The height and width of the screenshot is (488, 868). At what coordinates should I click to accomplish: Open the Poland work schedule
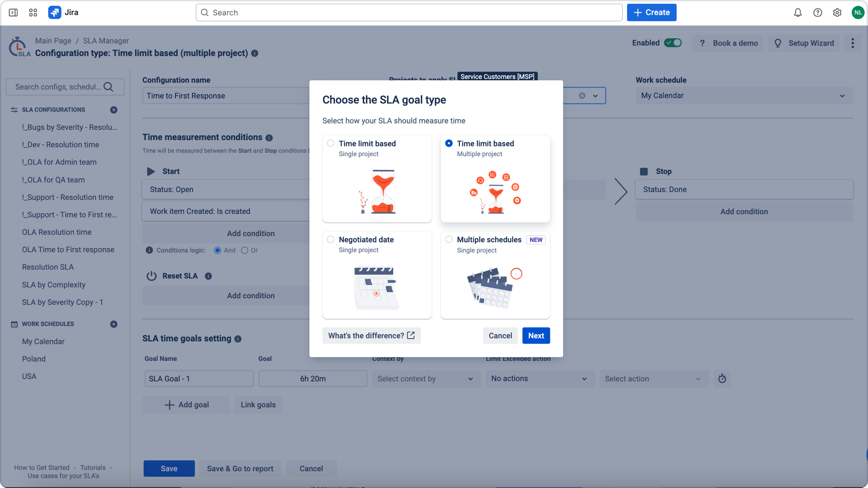[34, 359]
